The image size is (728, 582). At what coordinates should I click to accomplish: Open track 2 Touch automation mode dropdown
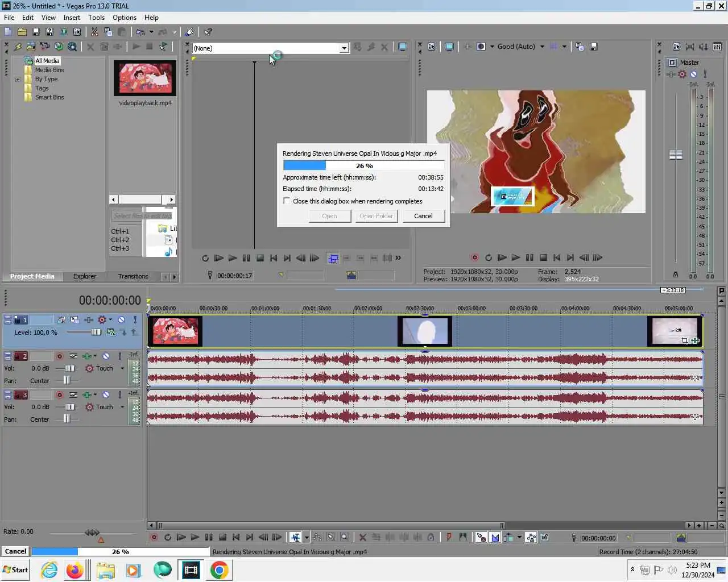(x=122, y=369)
